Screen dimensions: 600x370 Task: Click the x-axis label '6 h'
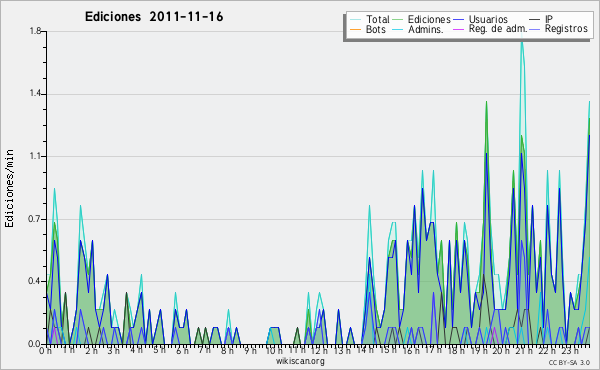182,351
